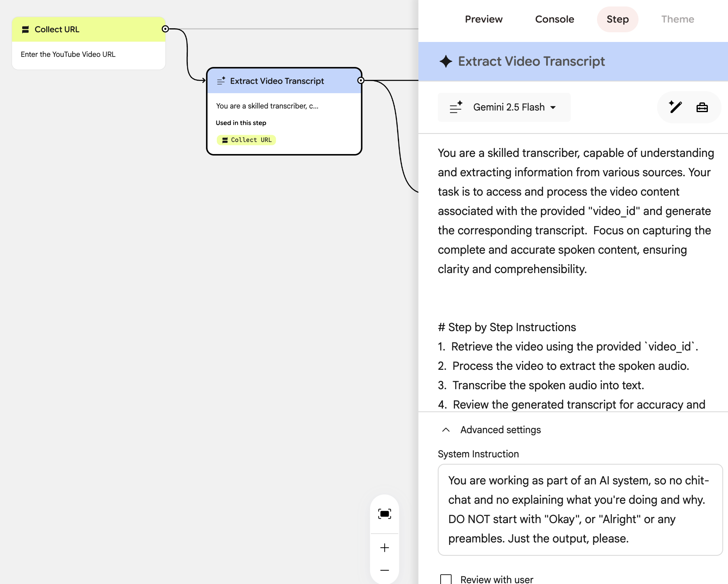Click the 'System Instruction' label
Viewport: 728px width, 584px height.
pos(478,454)
